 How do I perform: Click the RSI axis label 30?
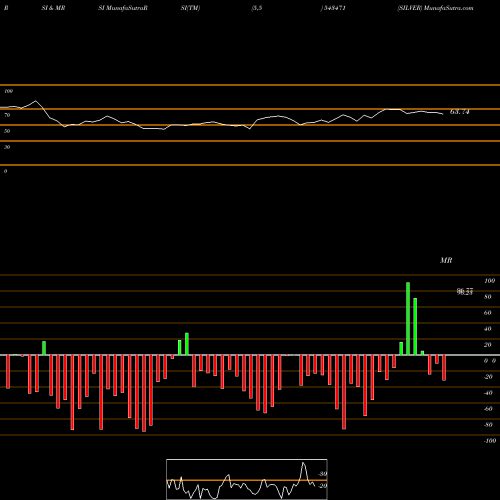tap(7, 147)
